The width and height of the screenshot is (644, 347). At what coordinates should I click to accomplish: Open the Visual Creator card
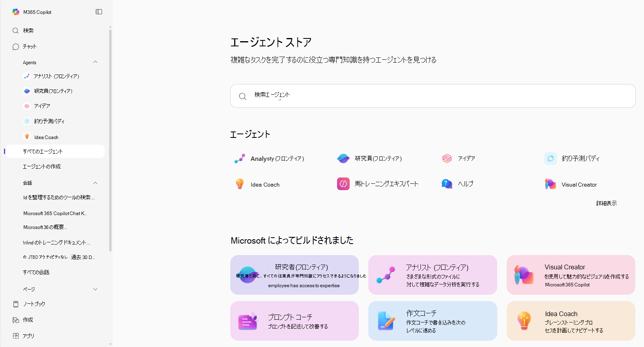pyautogui.click(x=571, y=275)
